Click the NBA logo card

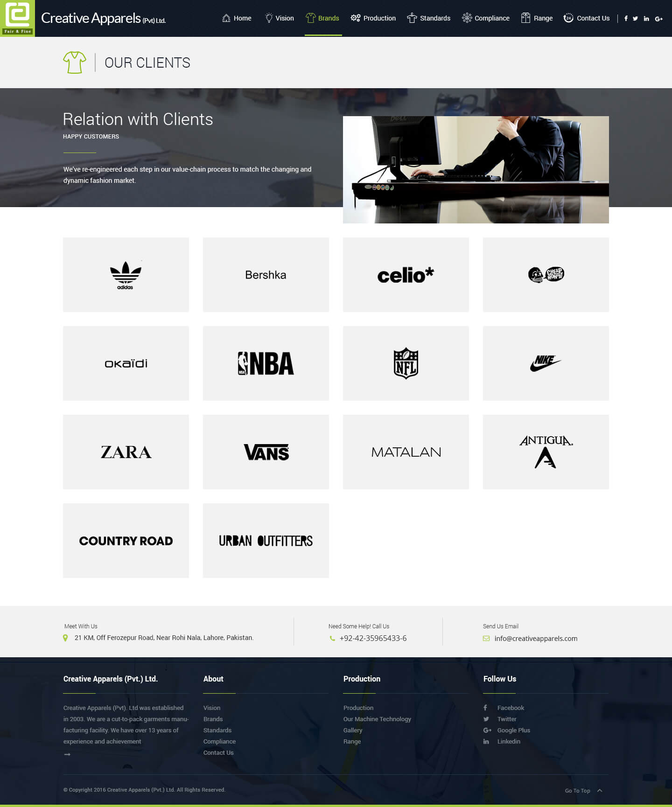(266, 363)
